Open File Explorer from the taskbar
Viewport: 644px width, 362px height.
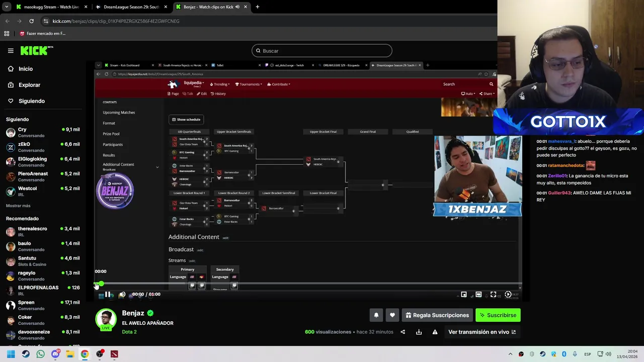(x=70, y=354)
